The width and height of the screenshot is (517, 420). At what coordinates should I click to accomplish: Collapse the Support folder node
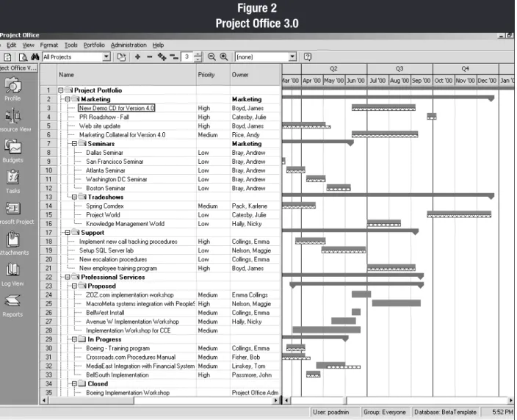click(x=68, y=233)
